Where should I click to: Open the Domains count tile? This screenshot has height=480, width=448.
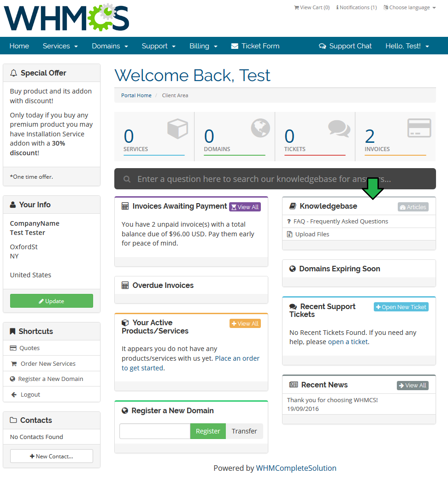tap(235, 136)
